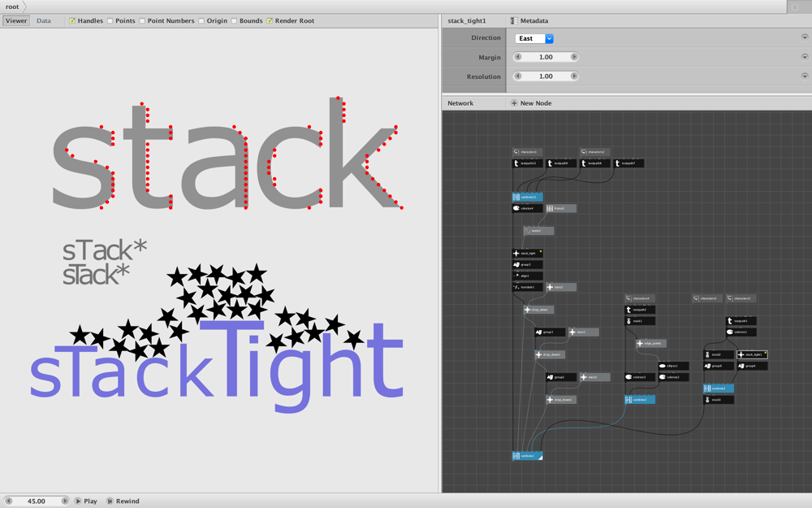Select the stack1 node
This screenshot has width=812, height=508.
click(640, 321)
